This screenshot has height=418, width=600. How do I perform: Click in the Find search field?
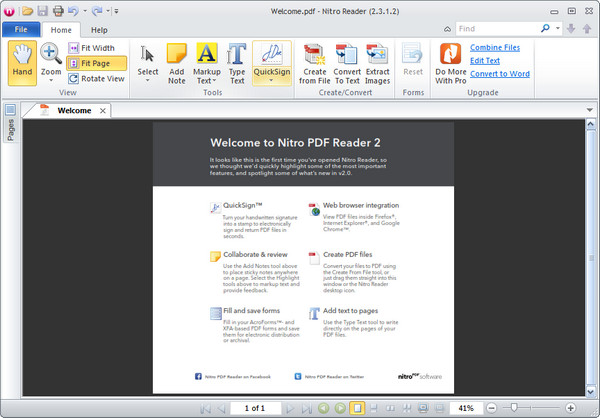497,29
